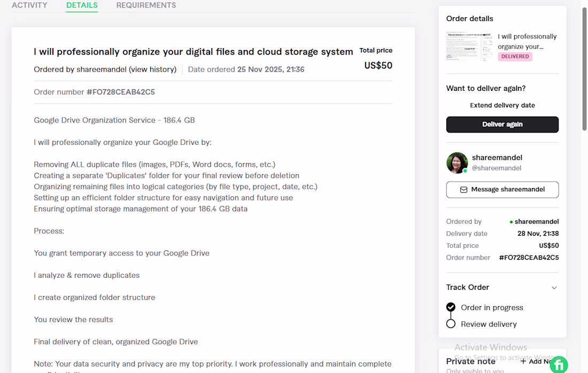Open the gig thumbnail in Order details
This screenshot has width=588, height=373.
click(469, 46)
